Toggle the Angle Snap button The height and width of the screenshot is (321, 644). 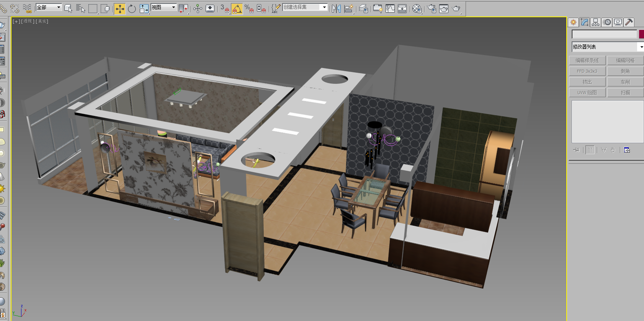[x=237, y=8]
